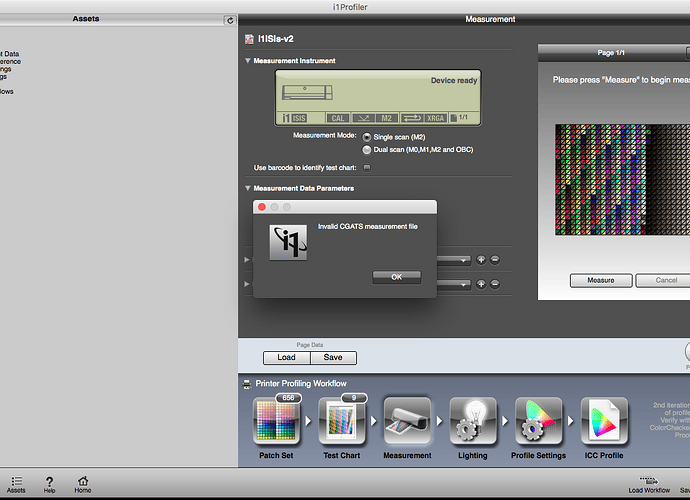Click the Measure button
This screenshot has height=500, width=690.
click(x=601, y=280)
